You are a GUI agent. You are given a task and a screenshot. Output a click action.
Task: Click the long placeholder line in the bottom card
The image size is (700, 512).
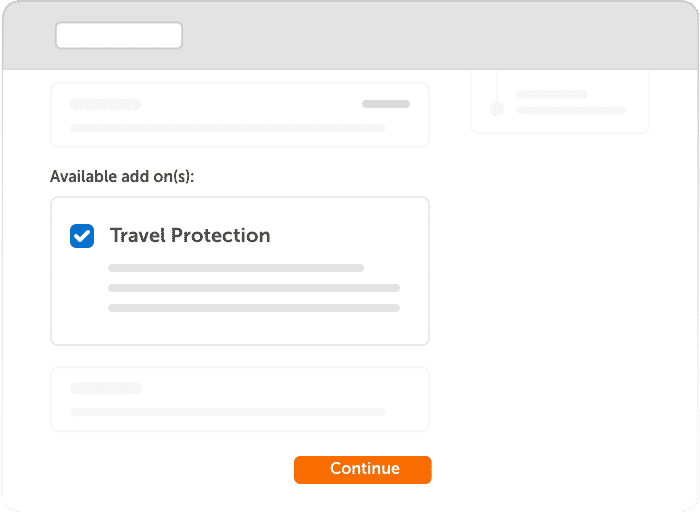pos(228,412)
